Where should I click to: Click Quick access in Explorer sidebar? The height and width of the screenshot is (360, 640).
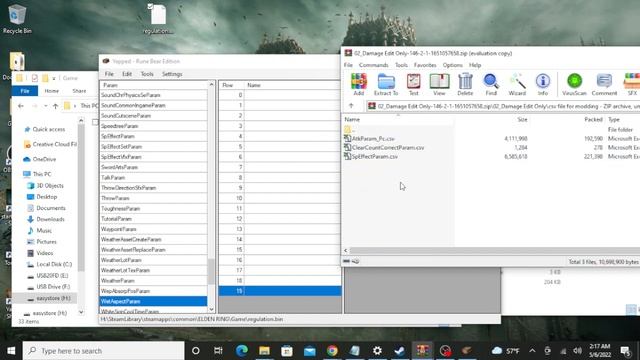click(x=48, y=129)
